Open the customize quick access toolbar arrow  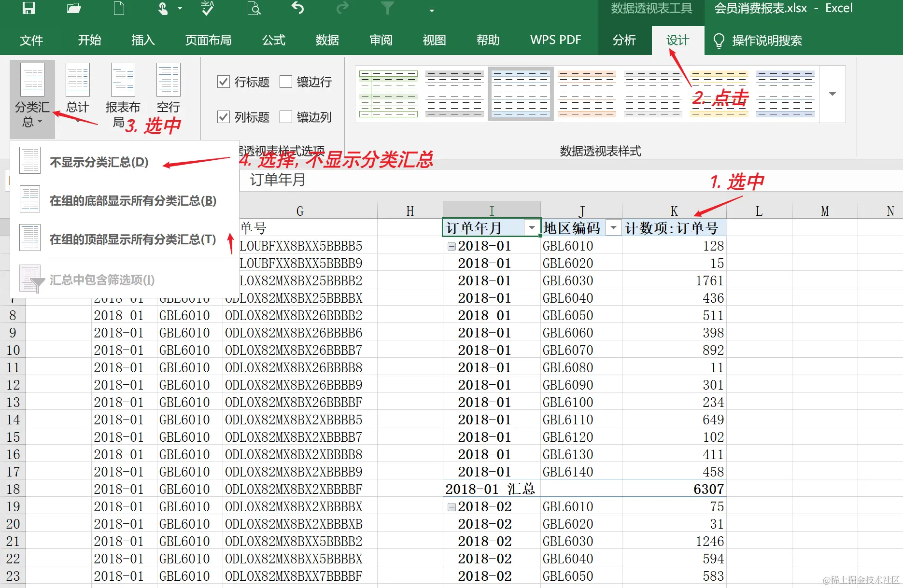pos(432,9)
